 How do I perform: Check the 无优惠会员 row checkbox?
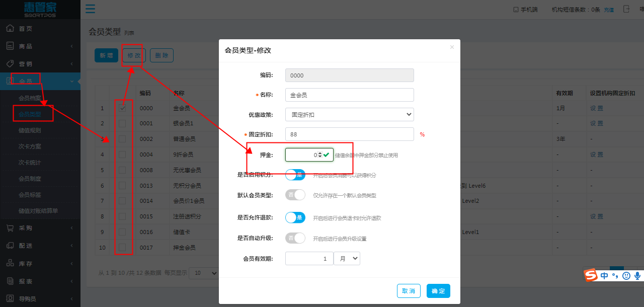coord(122,170)
